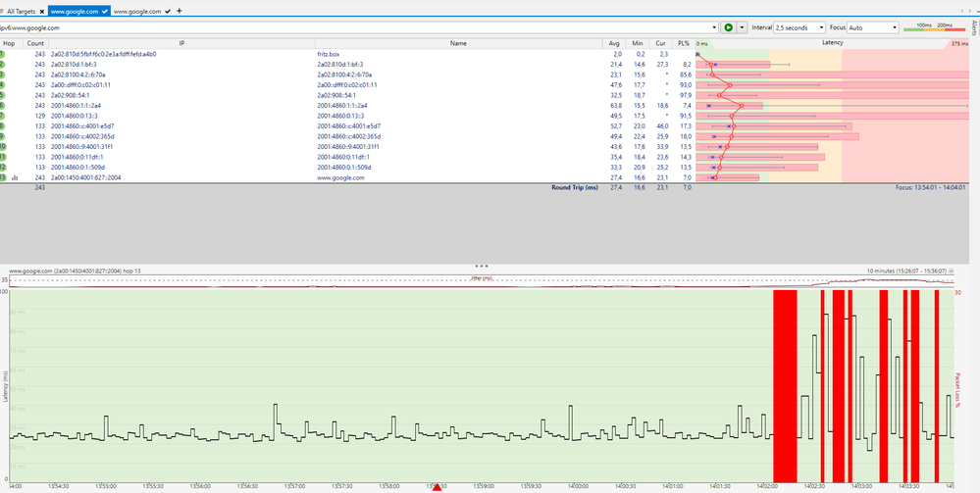
Task: Add a new target tab with plus icon
Action: [x=180, y=10]
